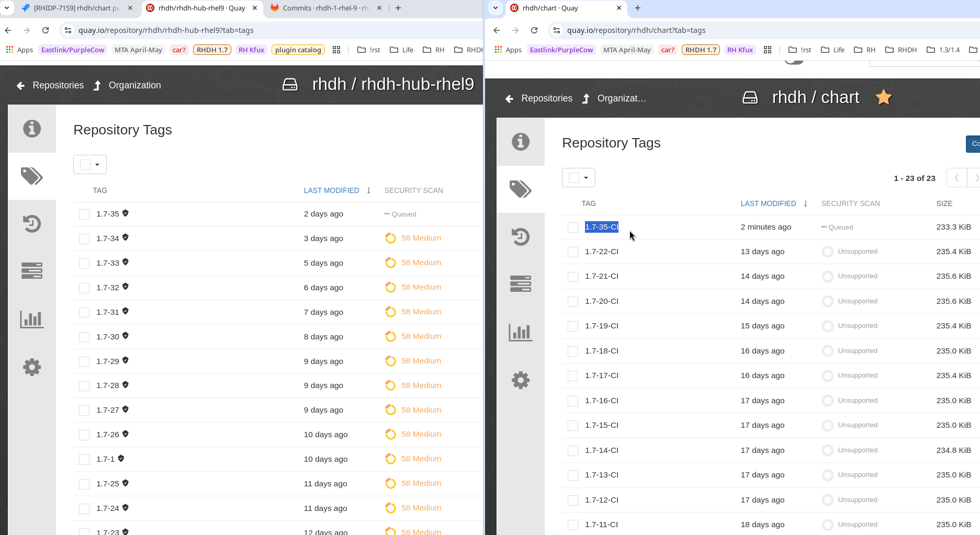Viewport: 980px width, 535px height.
Task: Check the box for tag 1.7-35
Action: (x=84, y=214)
